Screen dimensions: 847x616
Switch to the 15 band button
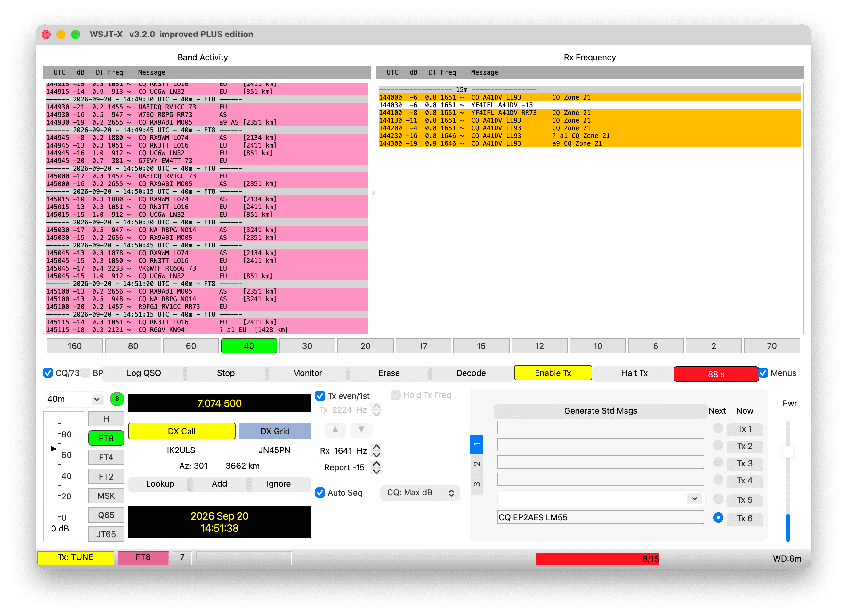(481, 346)
